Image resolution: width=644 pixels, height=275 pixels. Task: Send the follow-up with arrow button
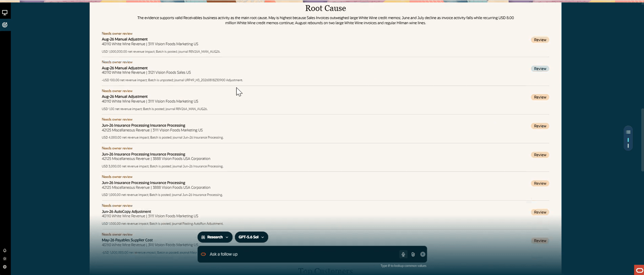tap(423, 255)
